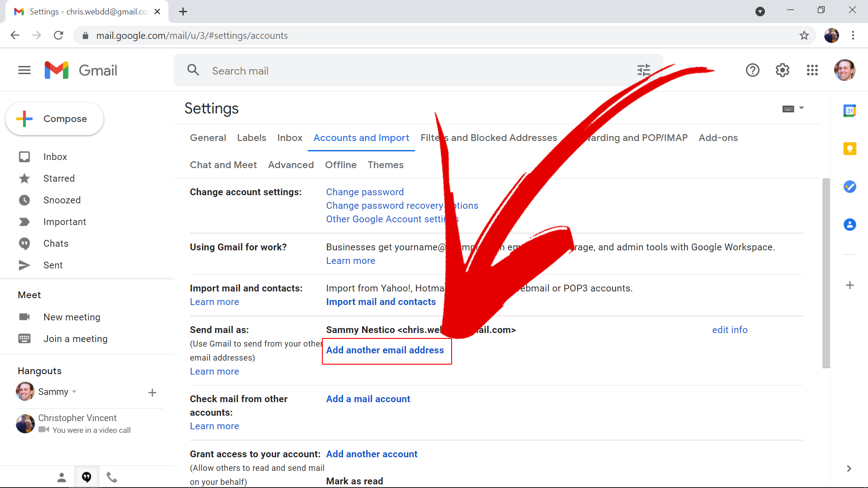Click Join a meeting keyboard icon
This screenshot has width=868, height=488.
click(24, 338)
